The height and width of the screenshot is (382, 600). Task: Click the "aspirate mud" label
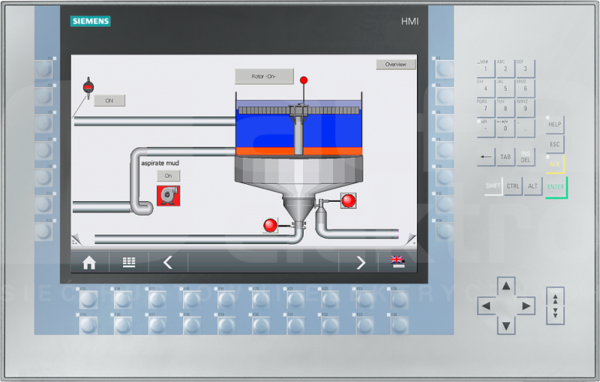[x=160, y=163]
